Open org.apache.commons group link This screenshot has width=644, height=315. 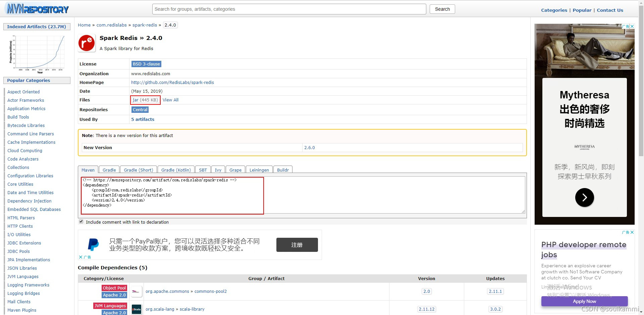(167, 291)
